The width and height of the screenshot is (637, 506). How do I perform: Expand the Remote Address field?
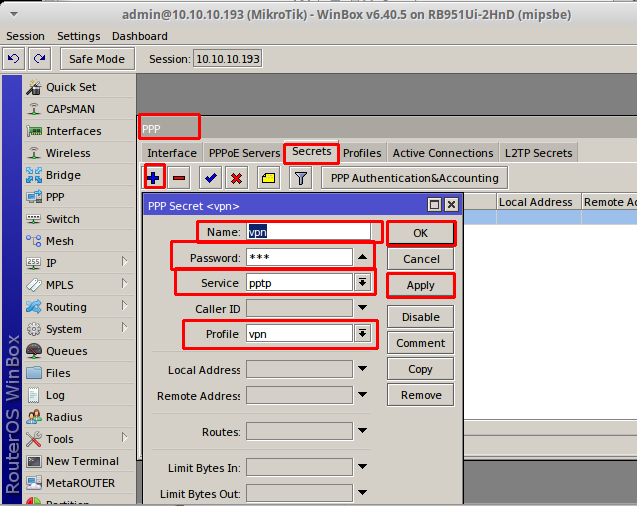pos(362,394)
